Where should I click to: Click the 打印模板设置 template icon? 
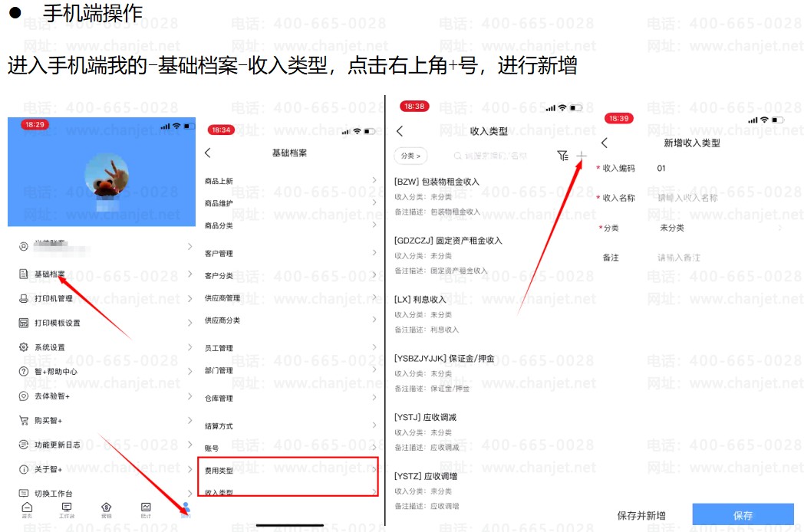[x=24, y=323]
